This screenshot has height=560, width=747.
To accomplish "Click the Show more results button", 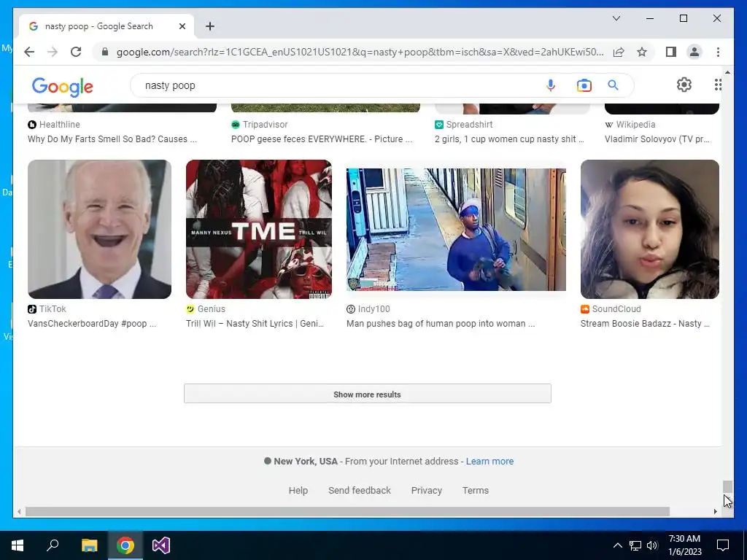I will click(368, 394).
